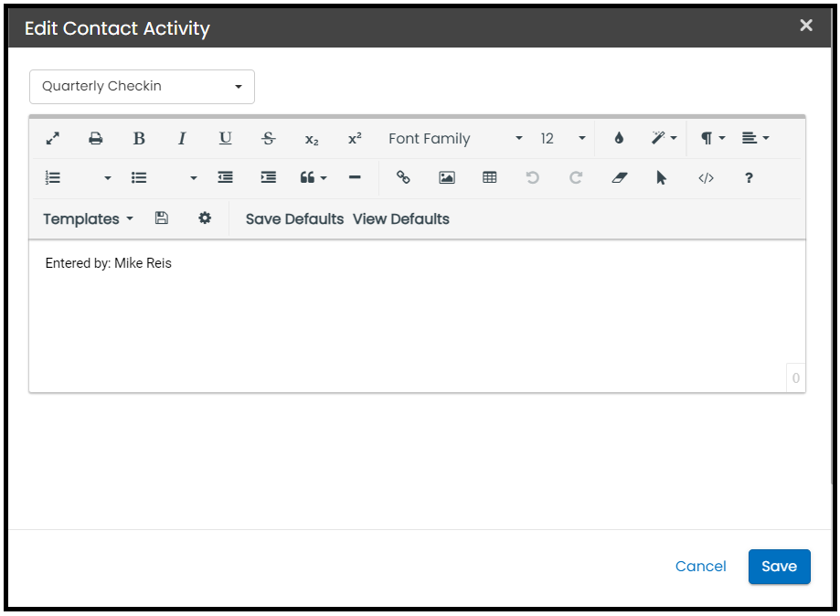
Task: Insert a table in the editor
Action: (x=490, y=178)
